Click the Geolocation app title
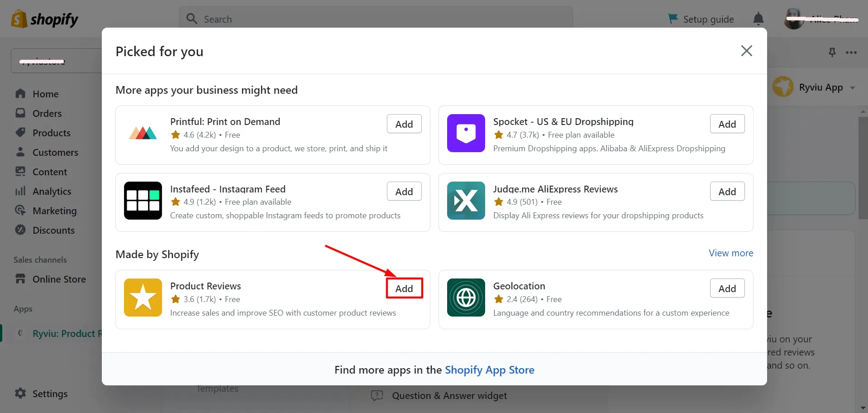The width and height of the screenshot is (868, 413). 519,286
